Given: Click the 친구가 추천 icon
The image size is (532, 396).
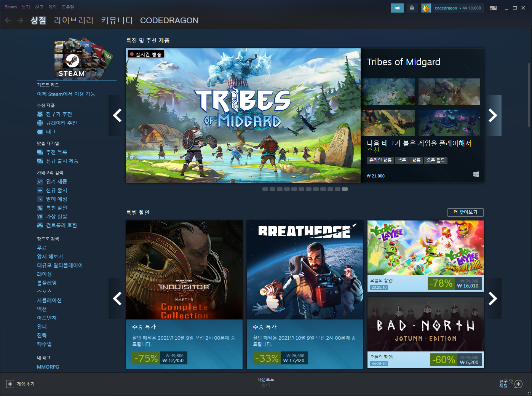Looking at the screenshot, I should pyautogui.click(x=40, y=114).
